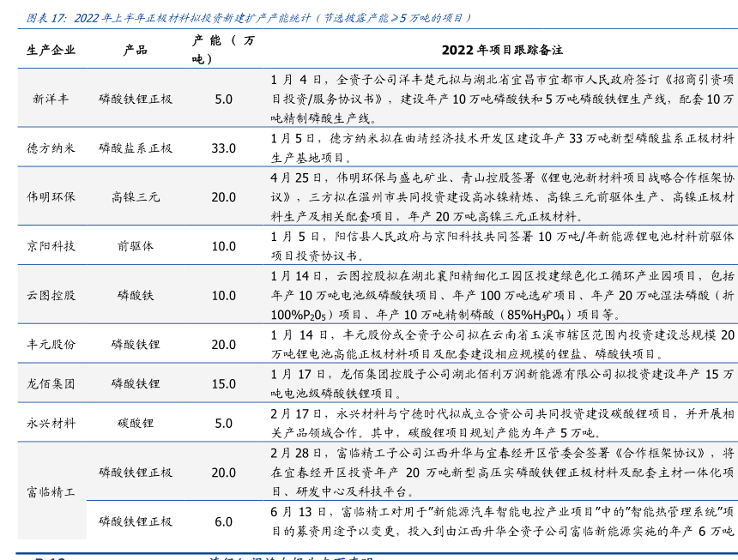Screen dimensions: 738x560
Task: Click the note beginning "1月5日，阳信县人民政府"
Action: pyautogui.click(x=502, y=246)
